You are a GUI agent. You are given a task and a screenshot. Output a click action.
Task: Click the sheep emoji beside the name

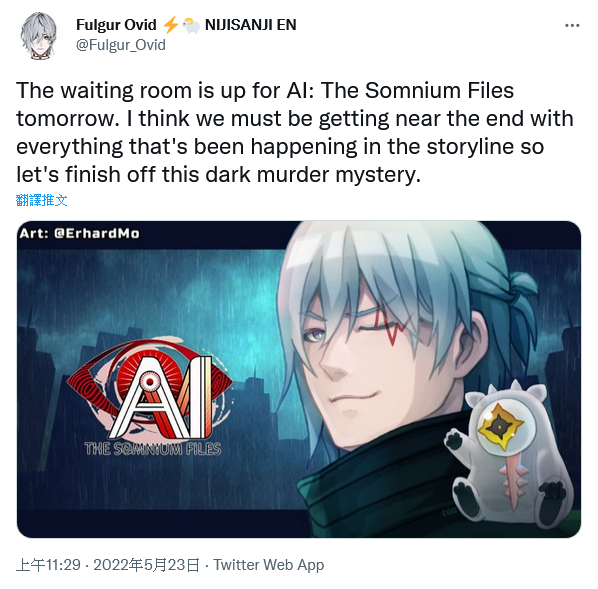pyautogui.click(x=191, y=26)
